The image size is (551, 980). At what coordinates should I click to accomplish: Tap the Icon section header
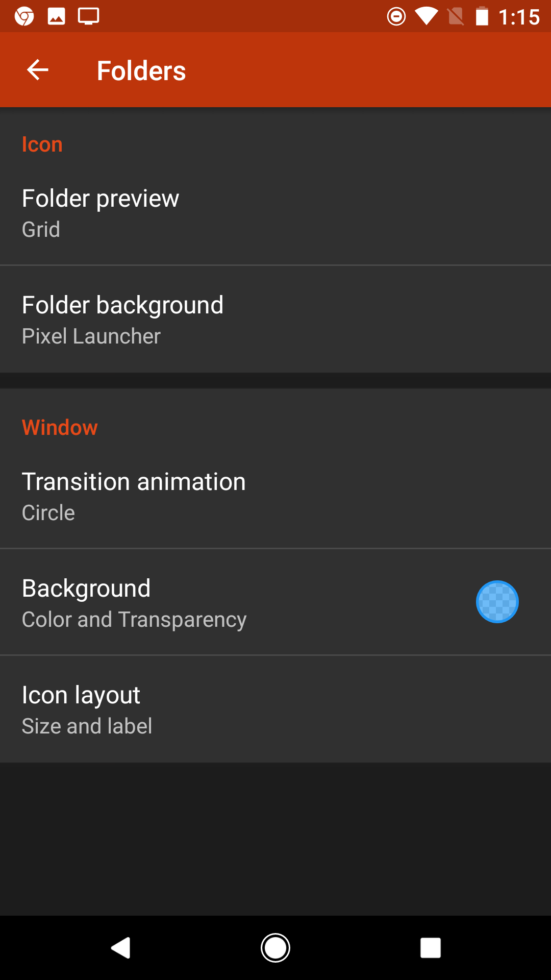pos(42,144)
